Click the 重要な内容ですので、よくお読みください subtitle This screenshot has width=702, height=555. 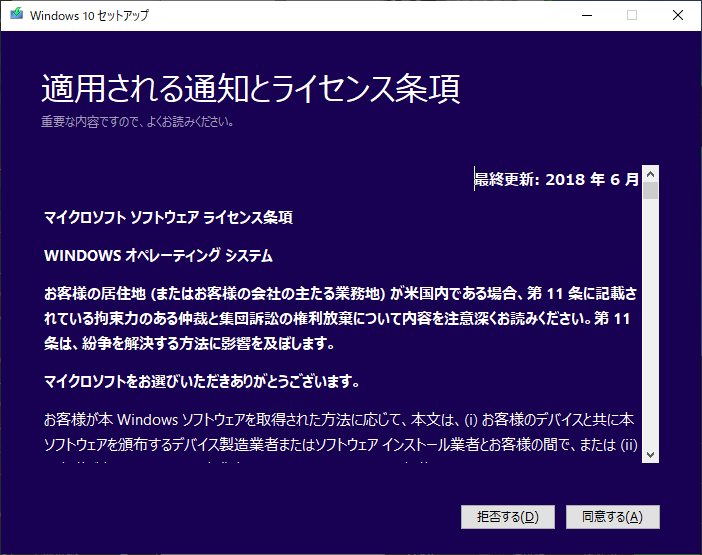[x=137, y=122]
